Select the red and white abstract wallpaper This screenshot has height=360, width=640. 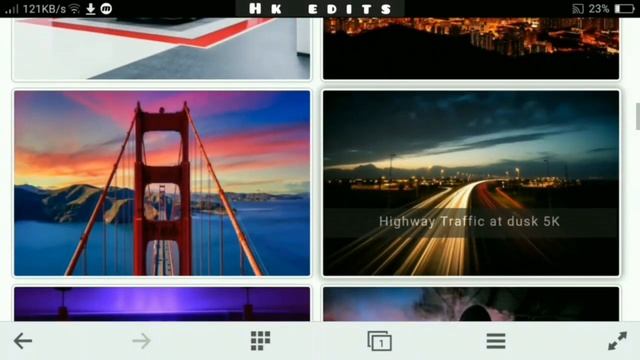tap(162, 48)
